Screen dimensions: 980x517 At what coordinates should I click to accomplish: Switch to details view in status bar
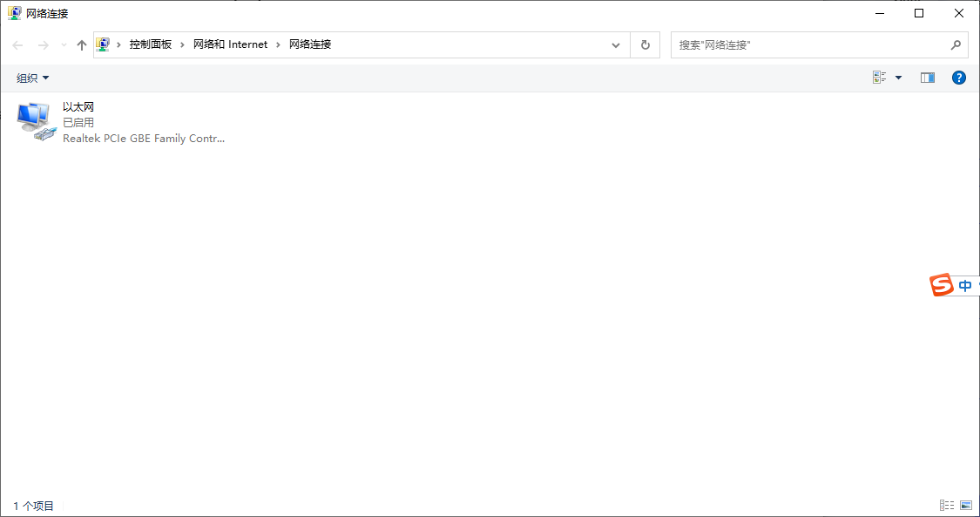click(x=947, y=505)
